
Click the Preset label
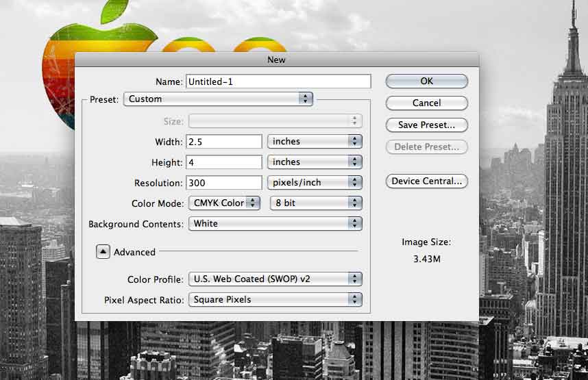coord(104,100)
